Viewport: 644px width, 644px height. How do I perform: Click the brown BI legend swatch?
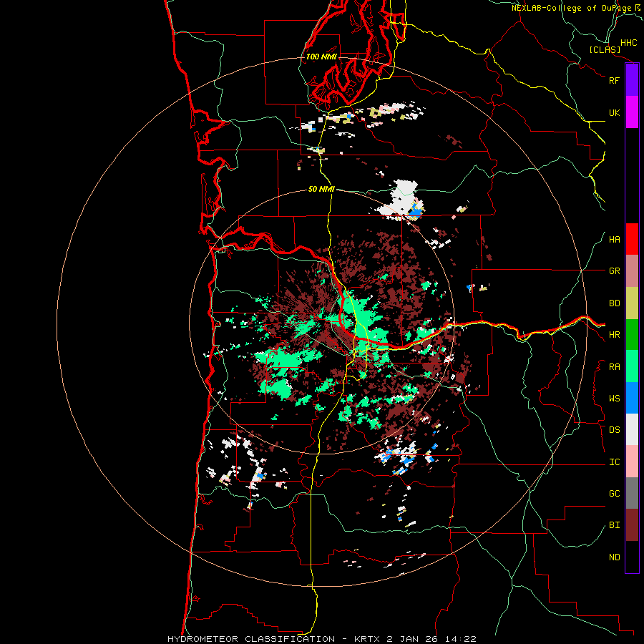[632, 525]
